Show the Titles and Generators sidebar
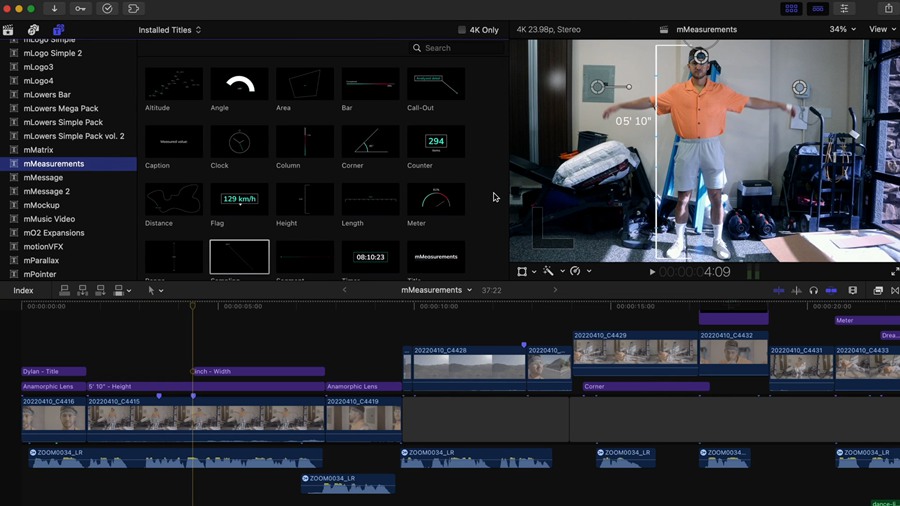 click(x=59, y=30)
